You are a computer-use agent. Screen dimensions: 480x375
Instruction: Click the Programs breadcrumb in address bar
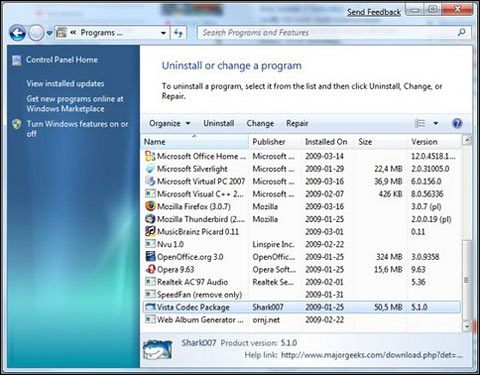(x=101, y=33)
